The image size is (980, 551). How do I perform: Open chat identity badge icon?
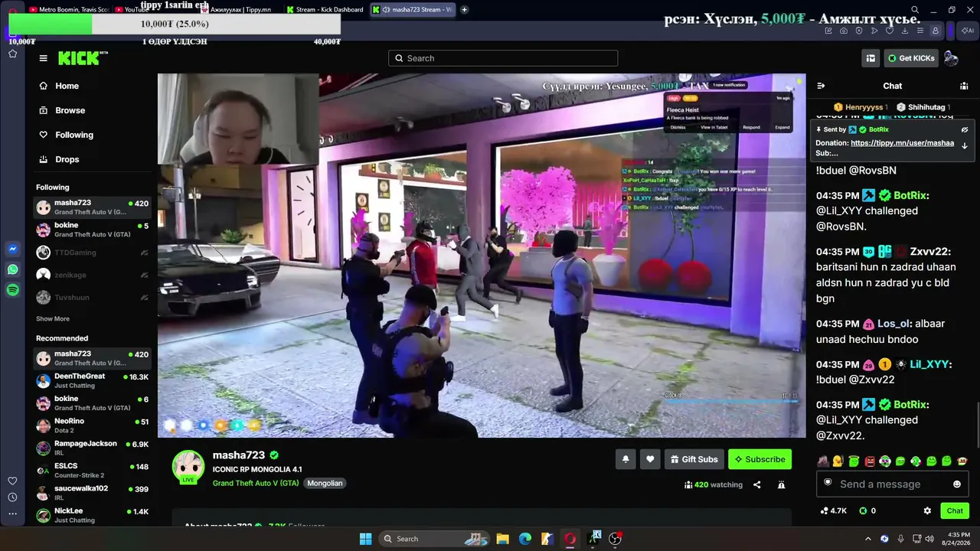pos(828,483)
